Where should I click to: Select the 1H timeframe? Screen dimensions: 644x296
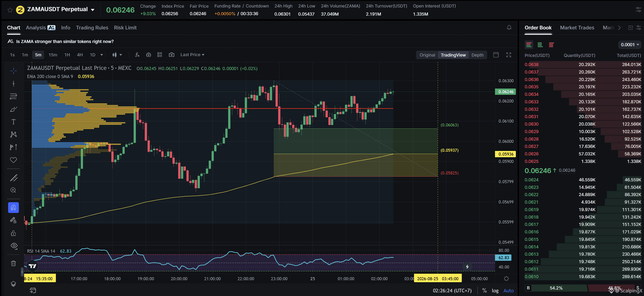tap(67, 55)
